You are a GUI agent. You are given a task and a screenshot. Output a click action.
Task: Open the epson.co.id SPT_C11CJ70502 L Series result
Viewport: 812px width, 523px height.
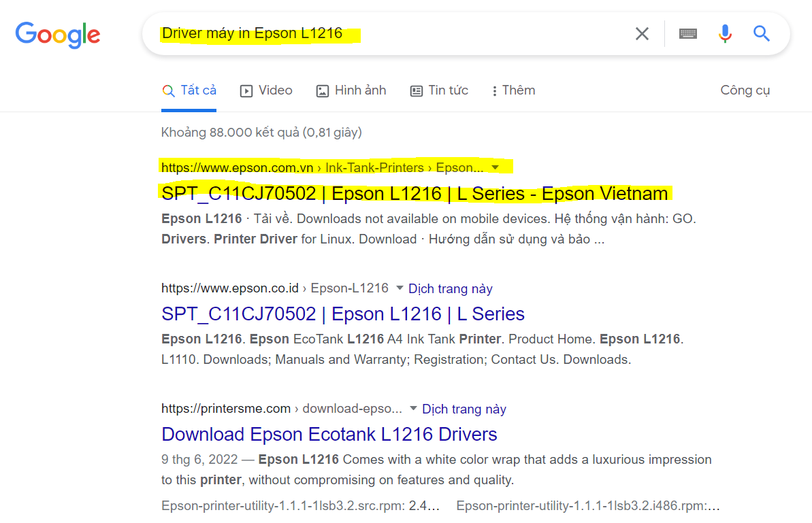click(x=343, y=314)
